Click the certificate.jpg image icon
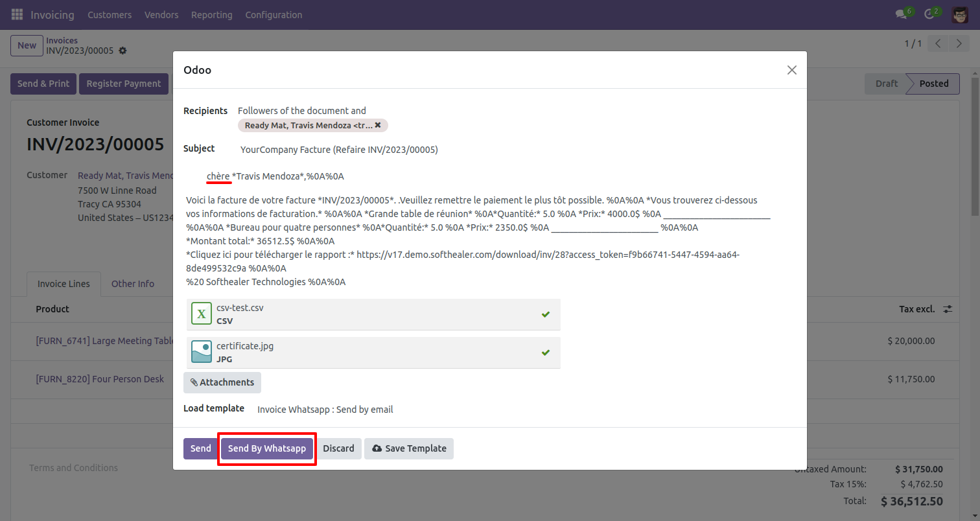Viewport: 980px width, 521px height. pos(202,352)
